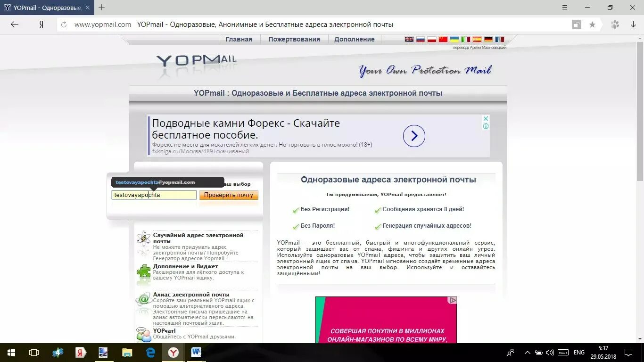Viewport: 644px width, 362px height.
Task: Open Случайный адрес электронной почты link
Action: tap(198, 238)
